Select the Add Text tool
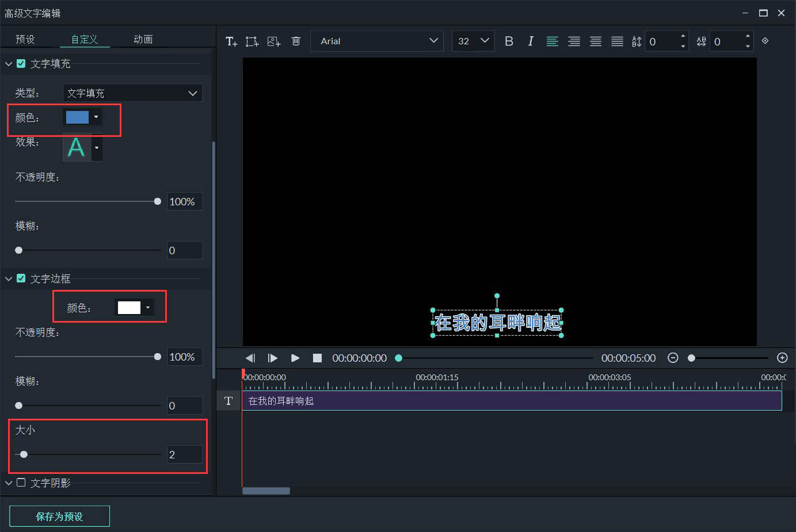The image size is (796, 532). tap(231, 41)
